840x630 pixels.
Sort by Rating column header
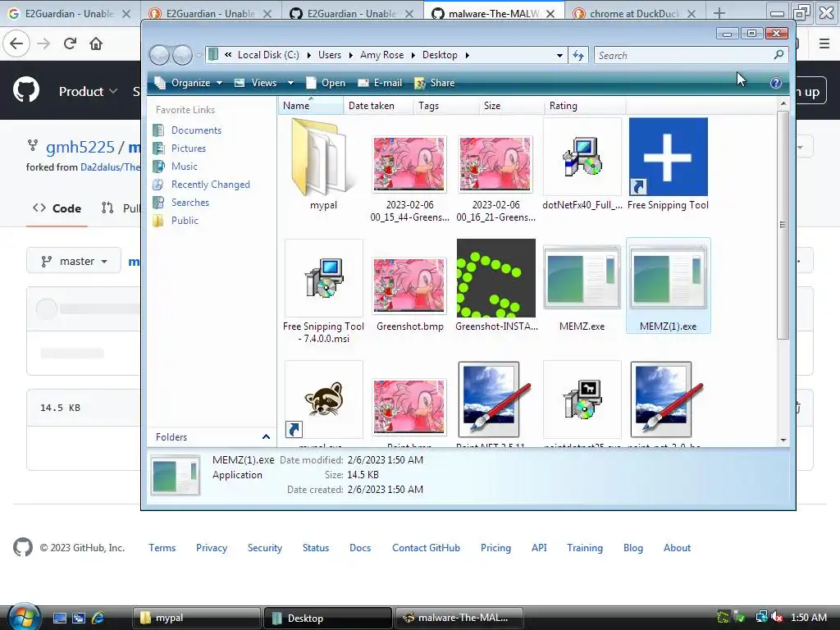[x=584, y=106]
